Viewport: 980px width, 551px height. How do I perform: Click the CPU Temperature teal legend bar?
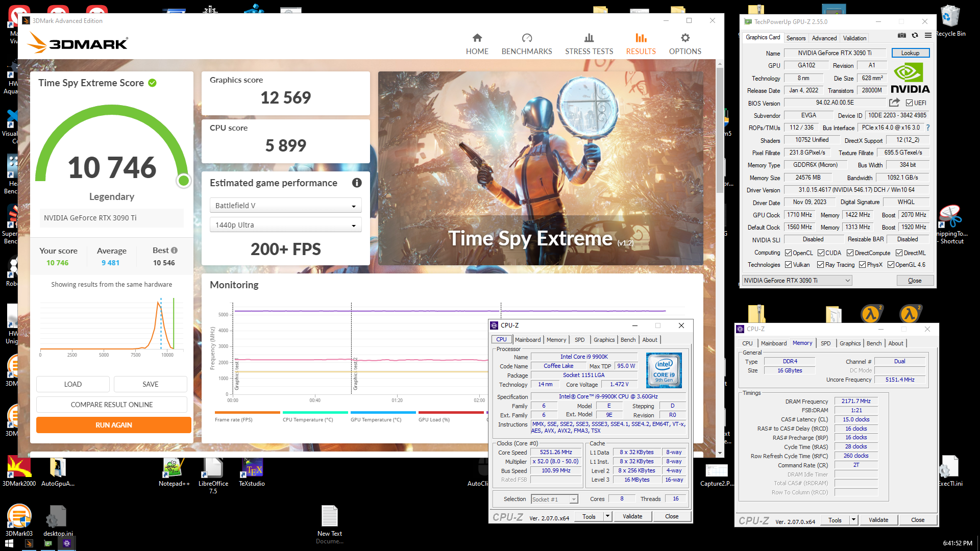click(x=315, y=412)
